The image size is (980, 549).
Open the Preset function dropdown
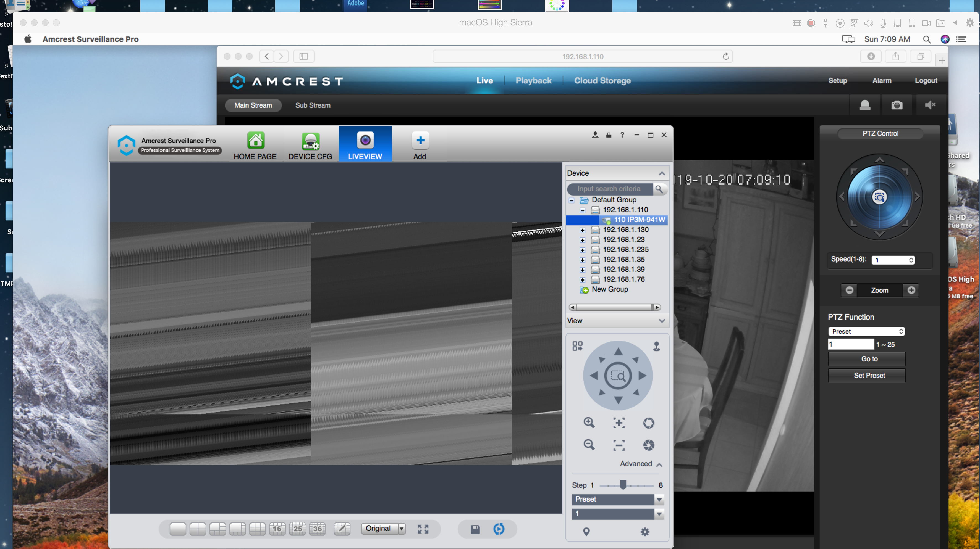[660, 499]
